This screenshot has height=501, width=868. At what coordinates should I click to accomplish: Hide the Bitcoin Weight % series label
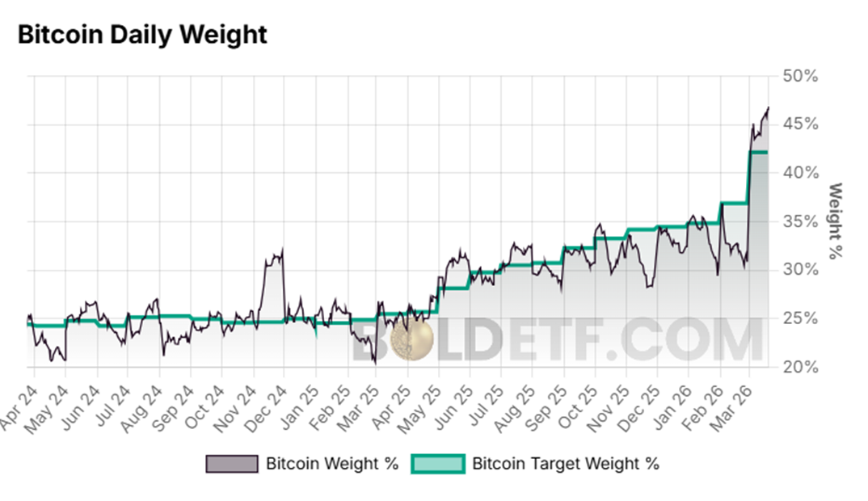pos(331,464)
